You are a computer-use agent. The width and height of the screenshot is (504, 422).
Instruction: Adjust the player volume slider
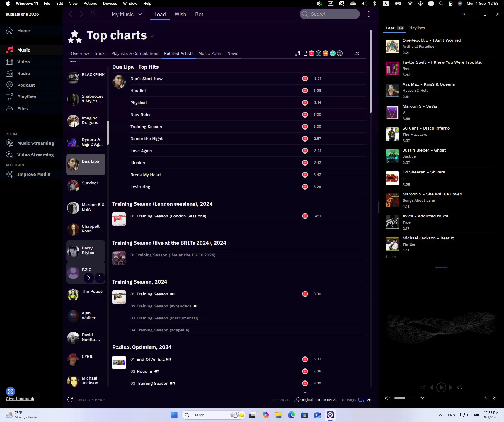tap(405, 398)
